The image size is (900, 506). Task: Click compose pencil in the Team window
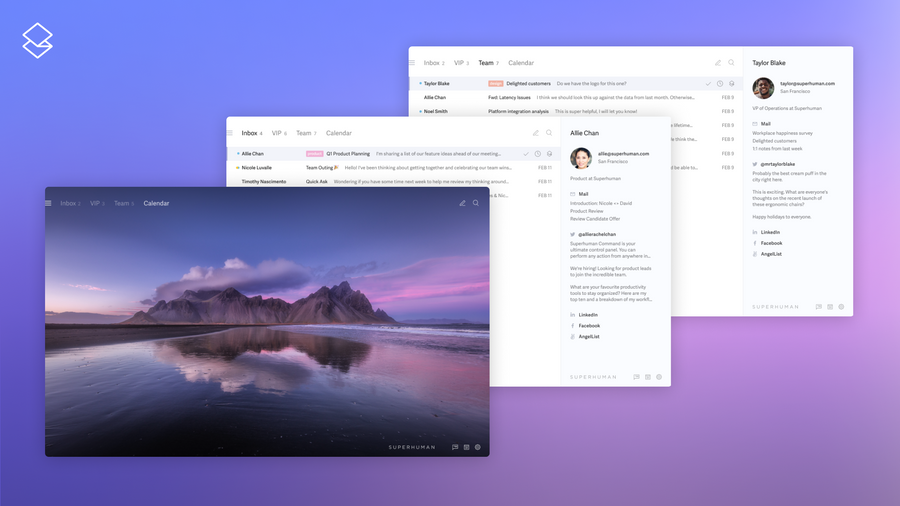(717, 63)
